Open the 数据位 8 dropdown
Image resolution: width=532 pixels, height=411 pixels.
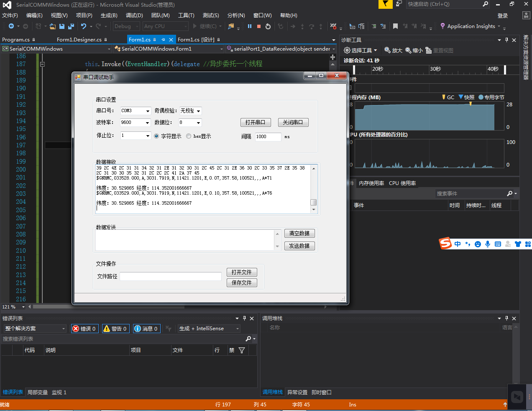click(x=198, y=123)
